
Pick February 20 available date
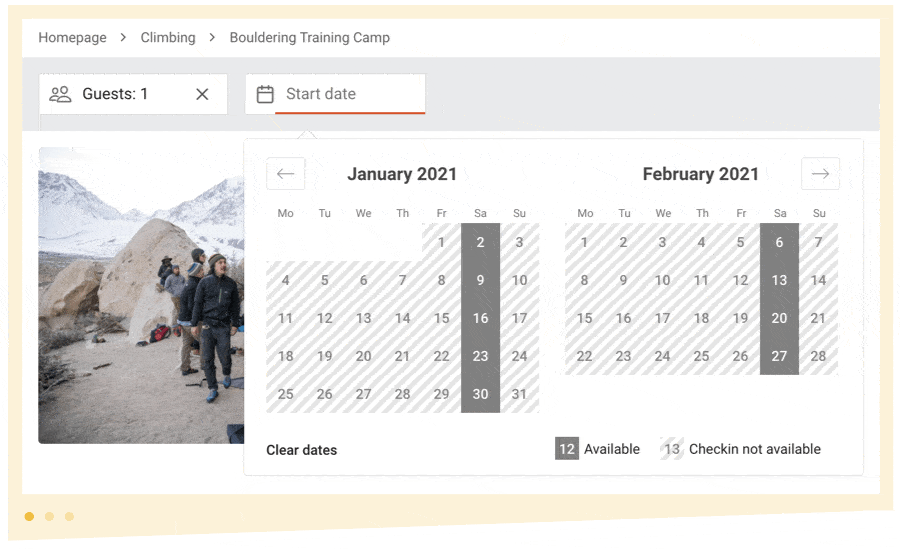(x=779, y=318)
